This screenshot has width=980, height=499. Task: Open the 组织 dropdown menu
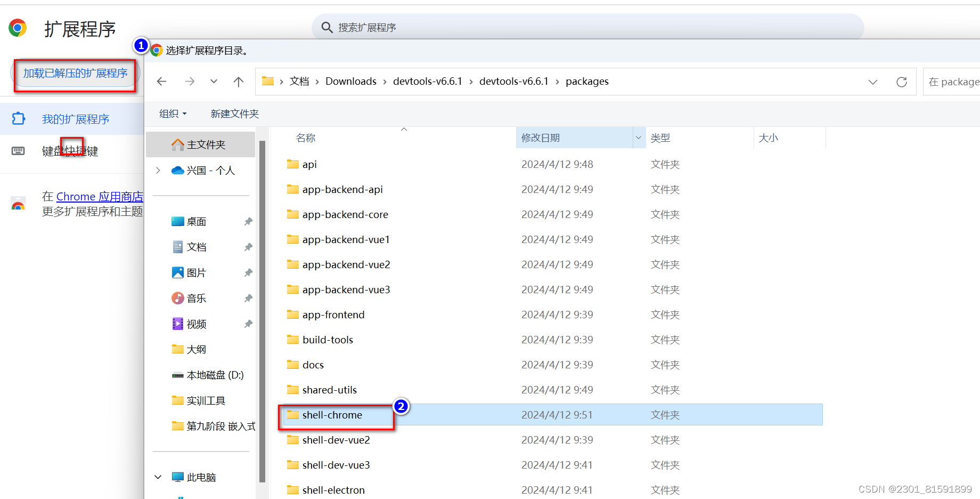[x=172, y=113]
